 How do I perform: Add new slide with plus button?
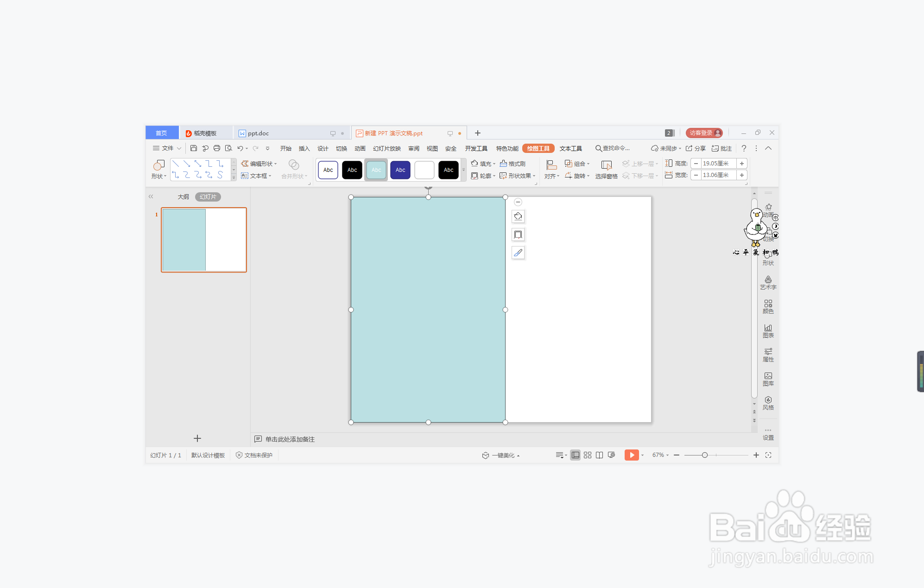click(x=197, y=438)
